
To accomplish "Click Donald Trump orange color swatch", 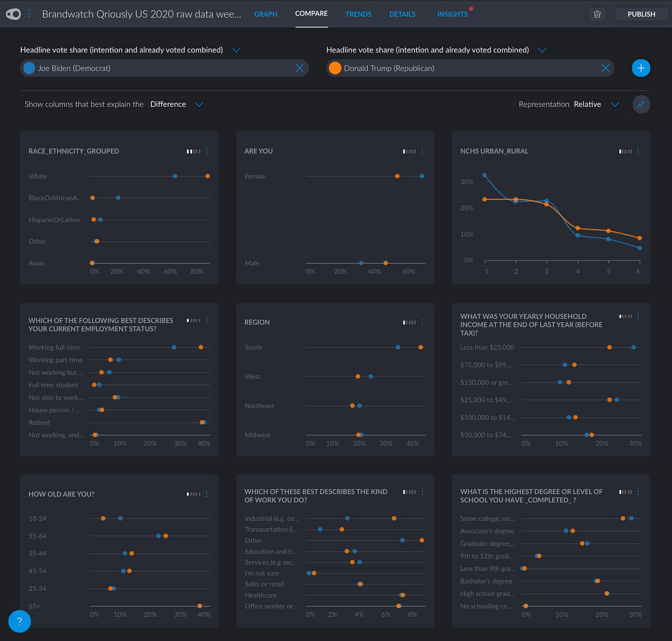I will [x=335, y=68].
